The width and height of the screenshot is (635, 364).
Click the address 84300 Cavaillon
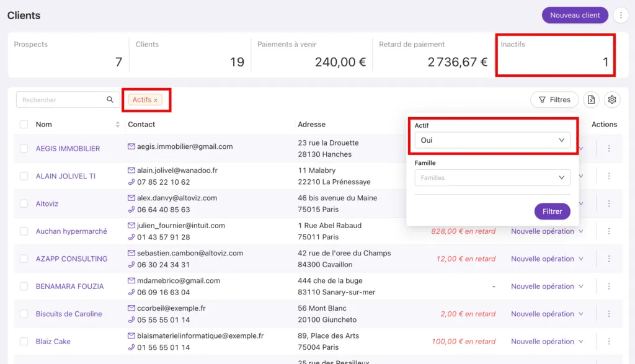pyautogui.click(x=325, y=264)
